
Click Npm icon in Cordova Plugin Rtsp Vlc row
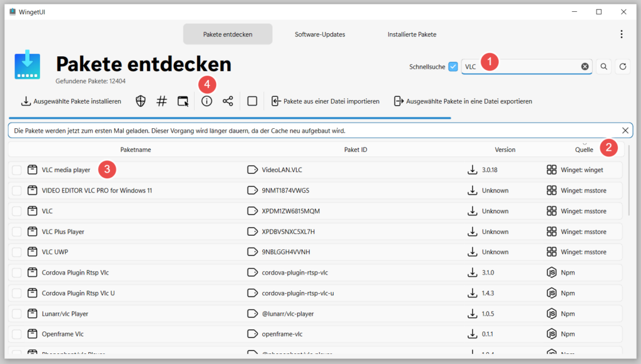tap(551, 273)
